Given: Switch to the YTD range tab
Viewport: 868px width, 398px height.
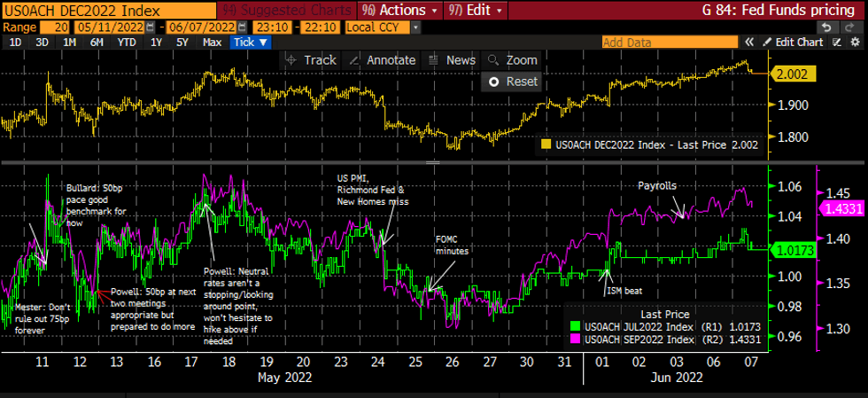Looking at the screenshot, I should coord(127,42).
